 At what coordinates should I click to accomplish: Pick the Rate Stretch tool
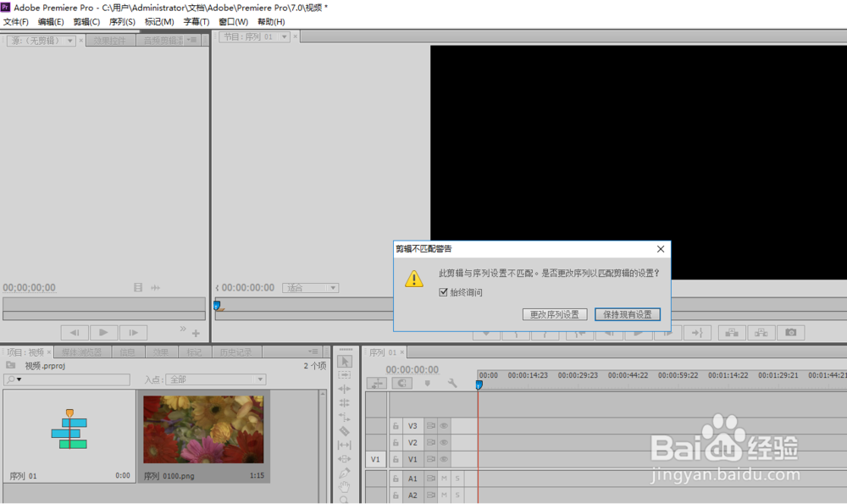345,417
